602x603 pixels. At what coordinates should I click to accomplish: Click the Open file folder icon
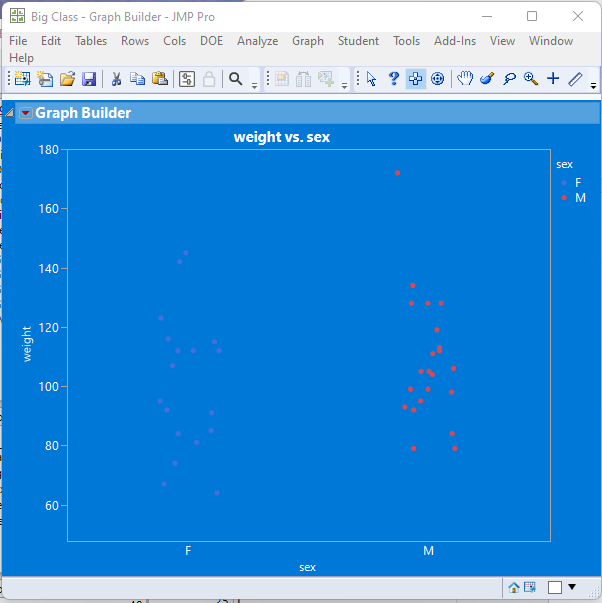tap(67, 79)
